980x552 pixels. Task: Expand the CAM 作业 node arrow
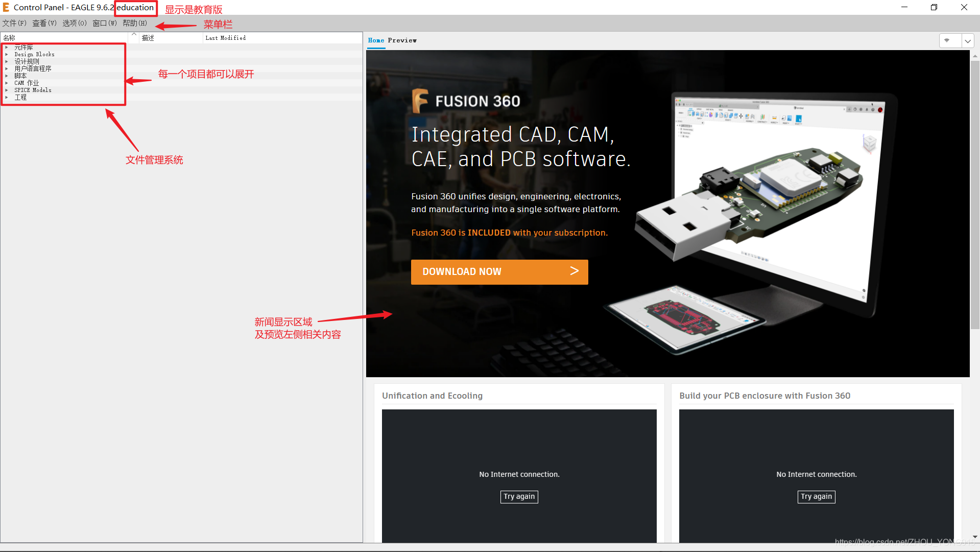(x=7, y=83)
